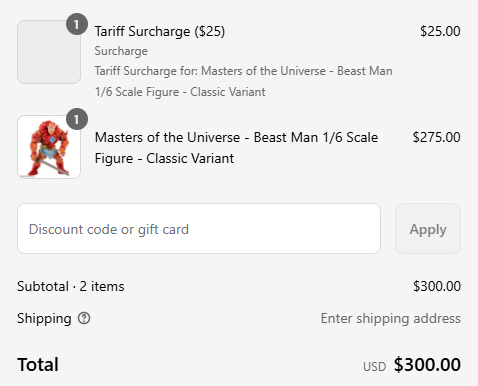The height and width of the screenshot is (386, 478).
Task: Click the $275.00 Beast Man price
Action: (436, 137)
